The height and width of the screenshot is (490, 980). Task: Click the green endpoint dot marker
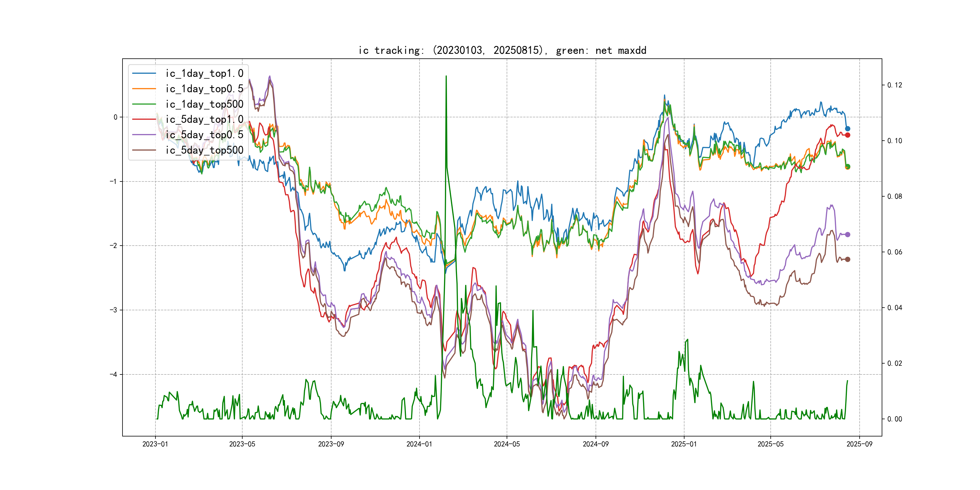[848, 166]
